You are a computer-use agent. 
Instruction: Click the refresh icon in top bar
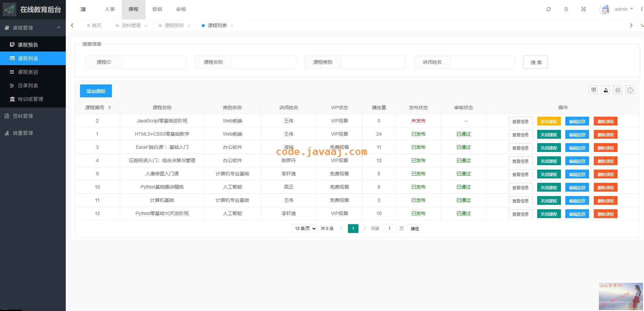pos(548,9)
